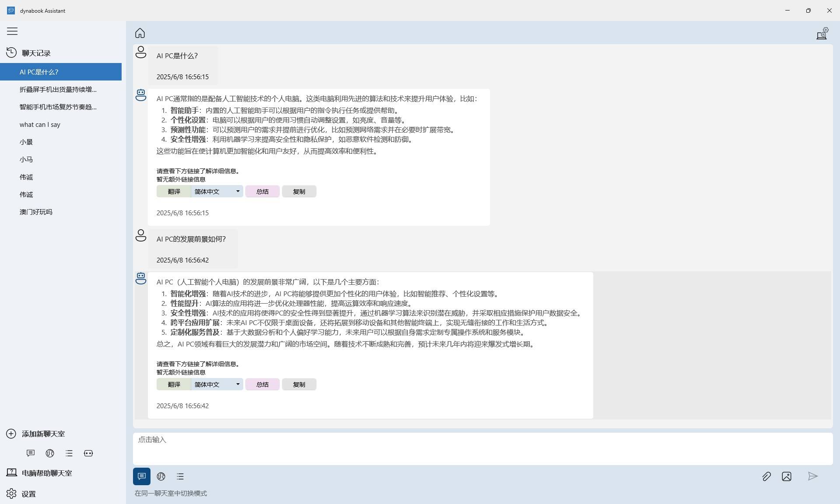Click the send message arrow icon
Image resolution: width=840 pixels, height=504 pixels.
pos(812,476)
